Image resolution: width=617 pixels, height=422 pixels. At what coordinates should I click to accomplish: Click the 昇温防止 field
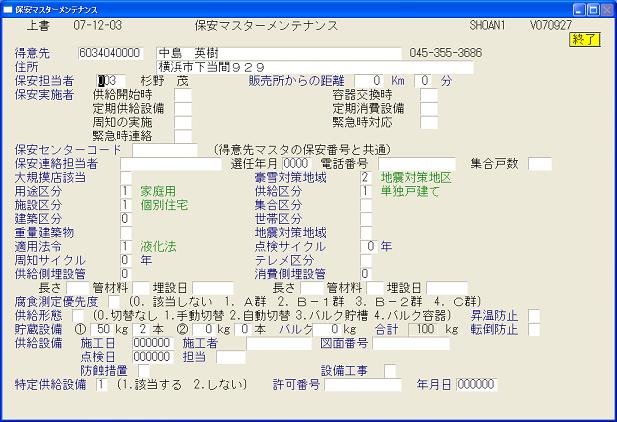click(534, 316)
